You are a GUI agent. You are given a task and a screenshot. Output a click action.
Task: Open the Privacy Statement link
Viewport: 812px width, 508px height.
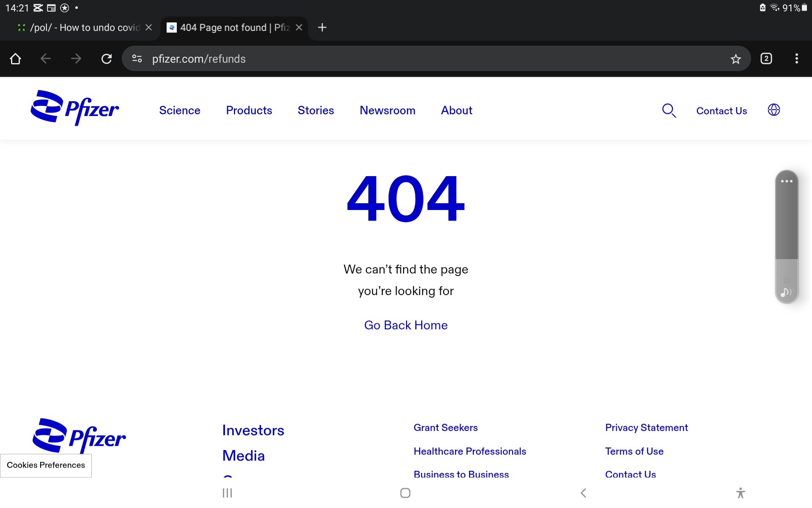[x=647, y=428]
